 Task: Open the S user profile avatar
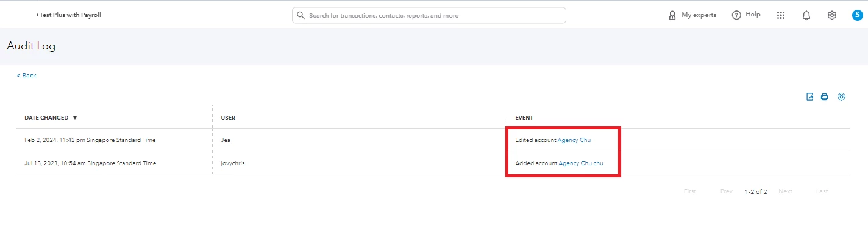(x=857, y=15)
